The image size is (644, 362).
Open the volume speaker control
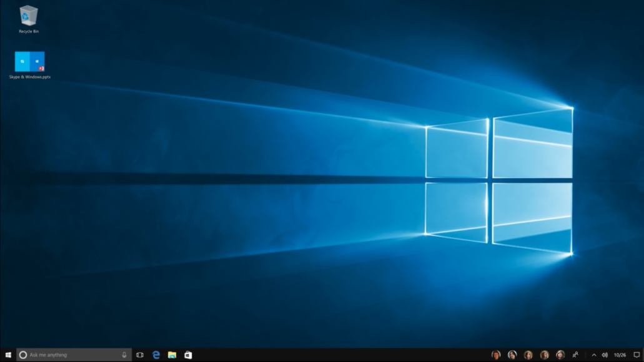tap(605, 355)
